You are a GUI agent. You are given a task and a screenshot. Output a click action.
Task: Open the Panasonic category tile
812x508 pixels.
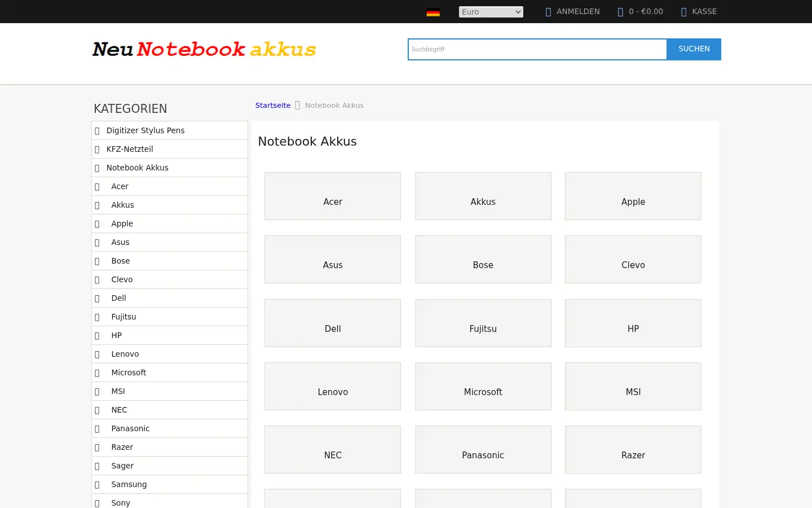[x=483, y=450]
